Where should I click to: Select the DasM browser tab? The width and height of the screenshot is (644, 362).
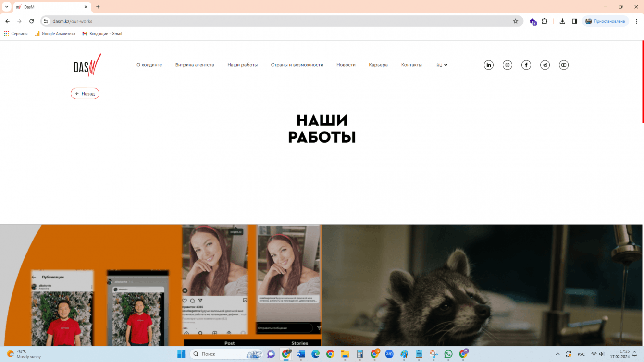pyautogui.click(x=52, y=7)
